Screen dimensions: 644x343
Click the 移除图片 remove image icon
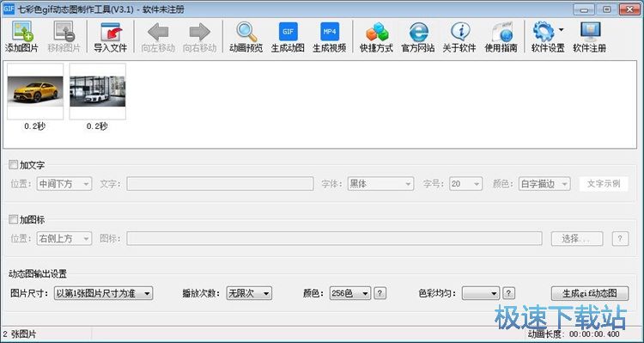click(64, 32)
